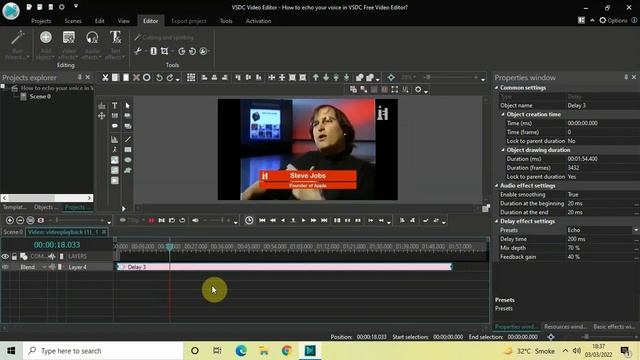640x360 pixels.
Task: Click the crop tool in Tools group
Action: [164, 51]
